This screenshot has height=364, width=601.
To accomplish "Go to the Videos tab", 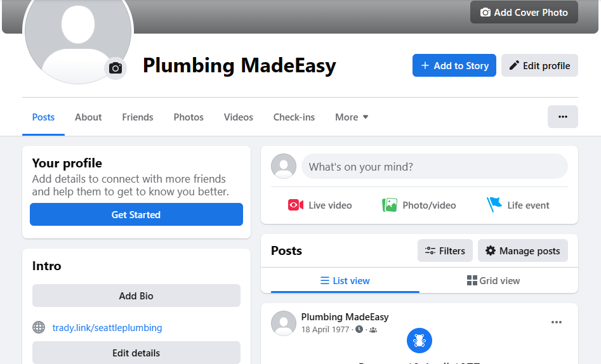I will point(239,117).
